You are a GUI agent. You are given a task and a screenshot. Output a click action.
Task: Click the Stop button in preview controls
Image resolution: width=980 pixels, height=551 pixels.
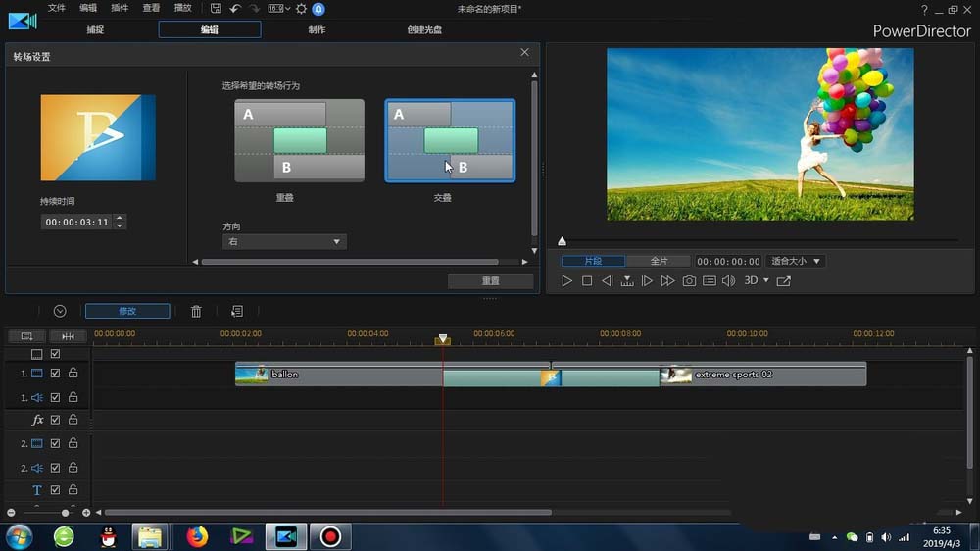coord(587,281)
